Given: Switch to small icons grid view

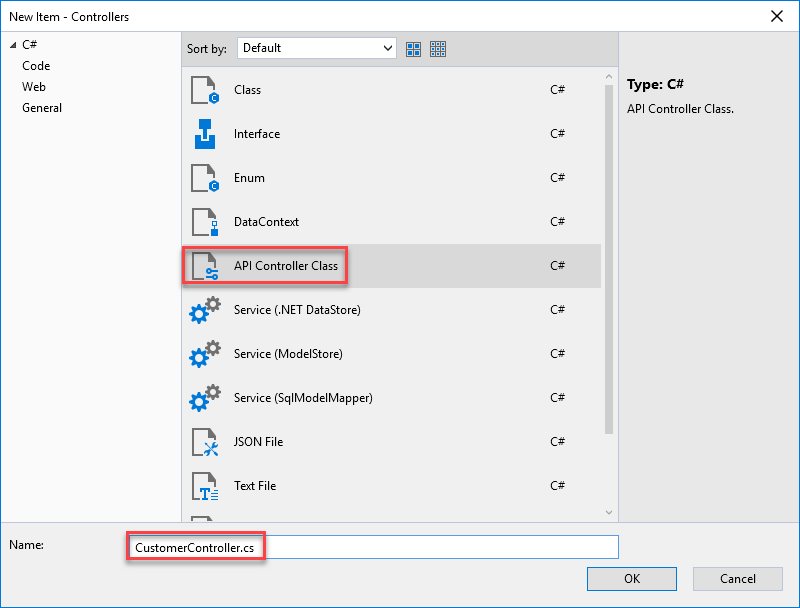Looking at the screenshot, I should (x=438, y=48).
